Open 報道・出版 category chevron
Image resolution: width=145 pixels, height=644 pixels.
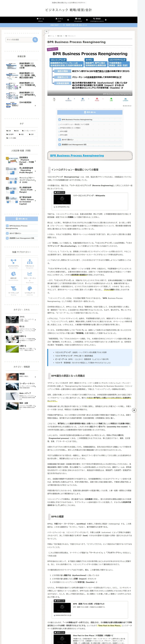pos(35,406)
